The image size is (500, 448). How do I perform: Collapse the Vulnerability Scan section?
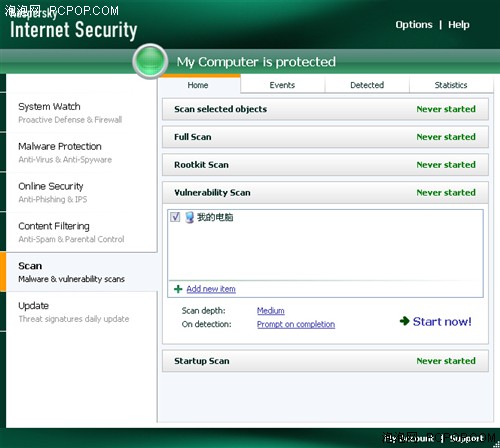point(325,193)
